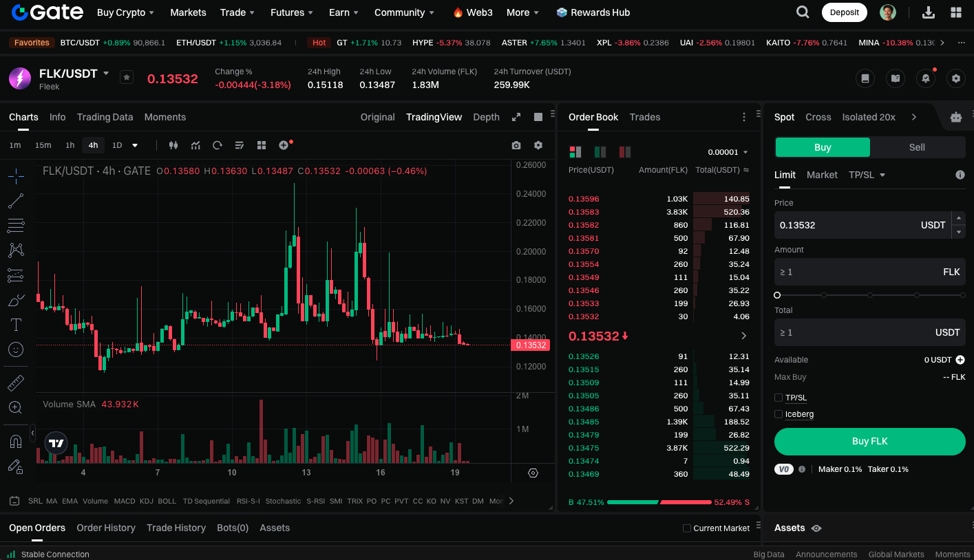Open order book precision 0.00001 dropdown
The height and width of the screenshot is (560, 974).
(728, 152)
